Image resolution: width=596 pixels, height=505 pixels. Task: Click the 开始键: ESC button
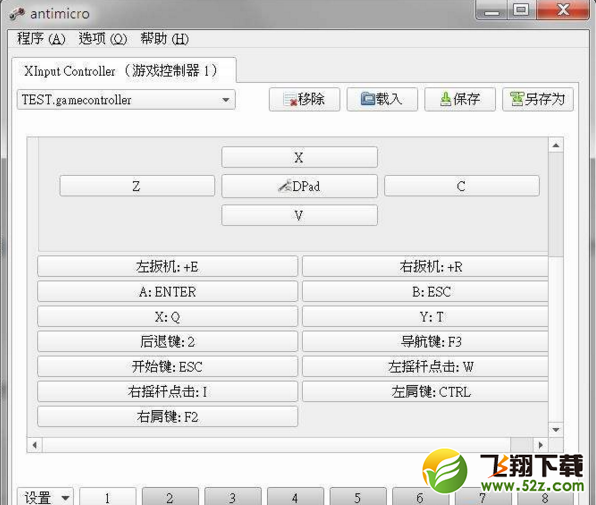(167, 367)
